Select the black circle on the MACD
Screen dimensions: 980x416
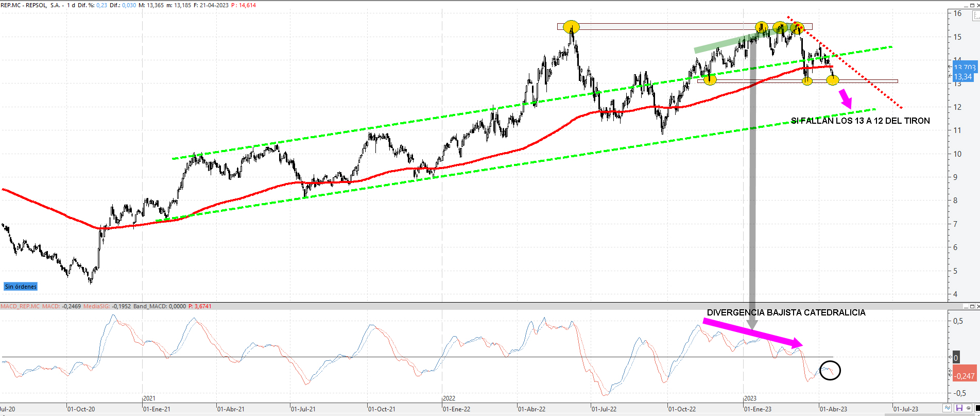(x=830, y=370)
